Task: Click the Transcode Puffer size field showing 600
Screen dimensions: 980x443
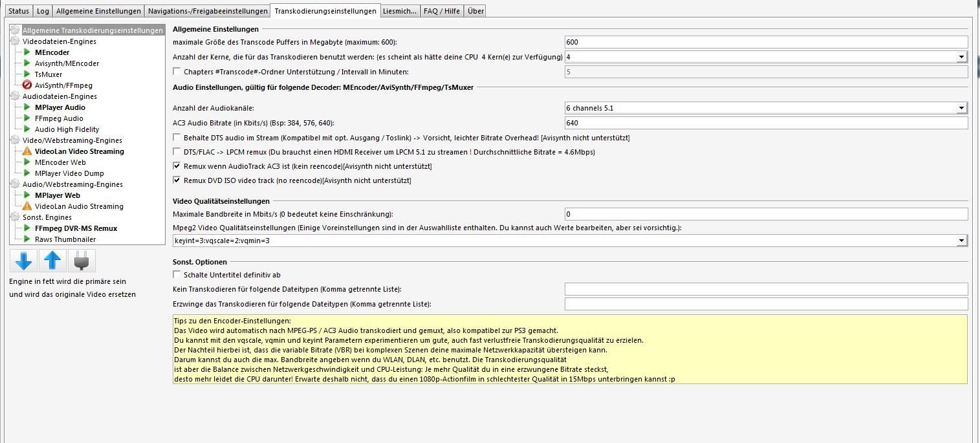Action: [766, 42]
